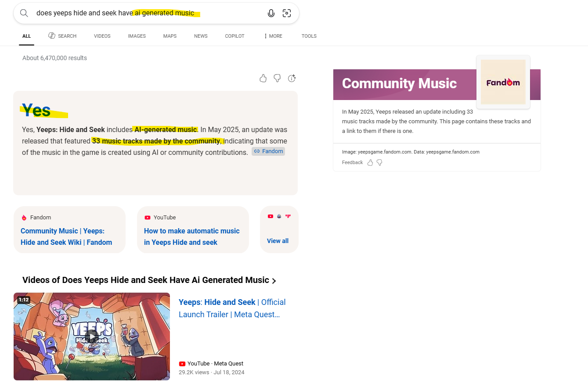The width and height of the screenshot is (588, 383).
Task: Click the YouTube · Meta Quest source label
Action: coord(211,364)
